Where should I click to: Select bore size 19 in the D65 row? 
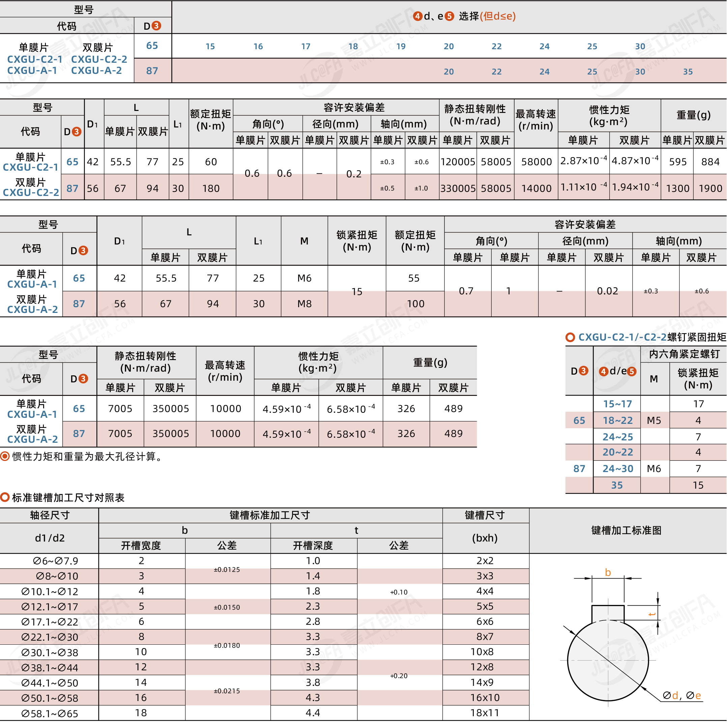(x=401, y=46)
